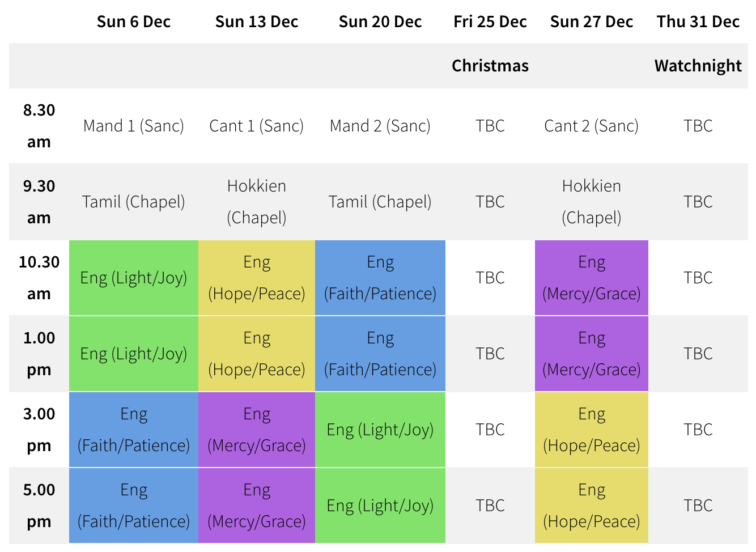
Task: Click the Christmas label cell
Action: 490,66
